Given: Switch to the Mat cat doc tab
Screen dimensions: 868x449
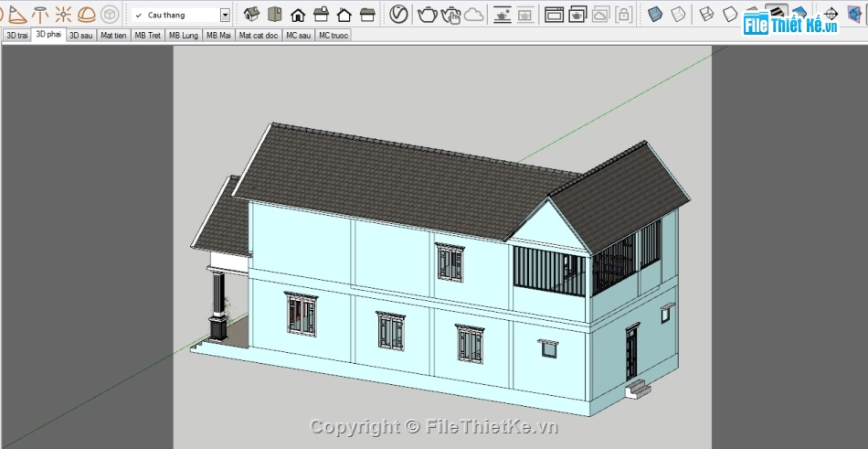Looking at the screenshot, I should click(x=258, y=36).
